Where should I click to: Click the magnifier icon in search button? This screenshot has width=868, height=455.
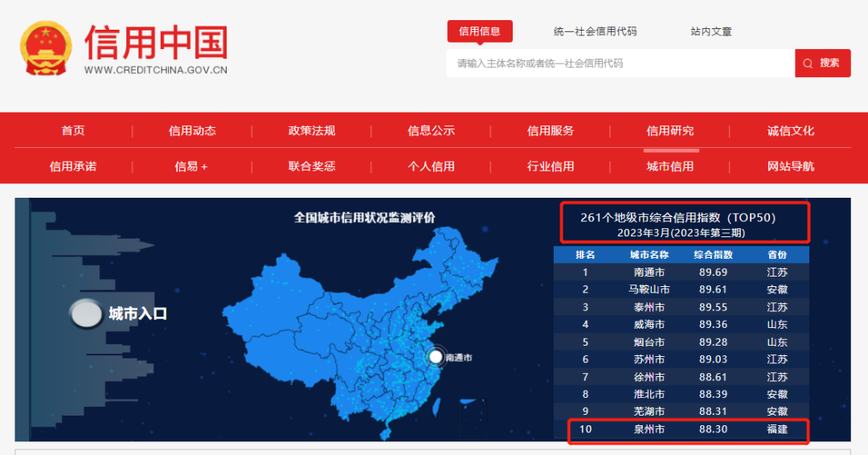click(x=808, y=63)
